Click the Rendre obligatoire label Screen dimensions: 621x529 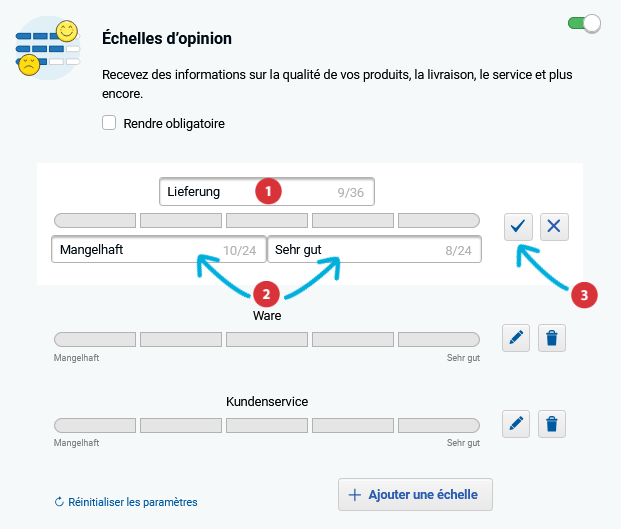pos(174,124)
